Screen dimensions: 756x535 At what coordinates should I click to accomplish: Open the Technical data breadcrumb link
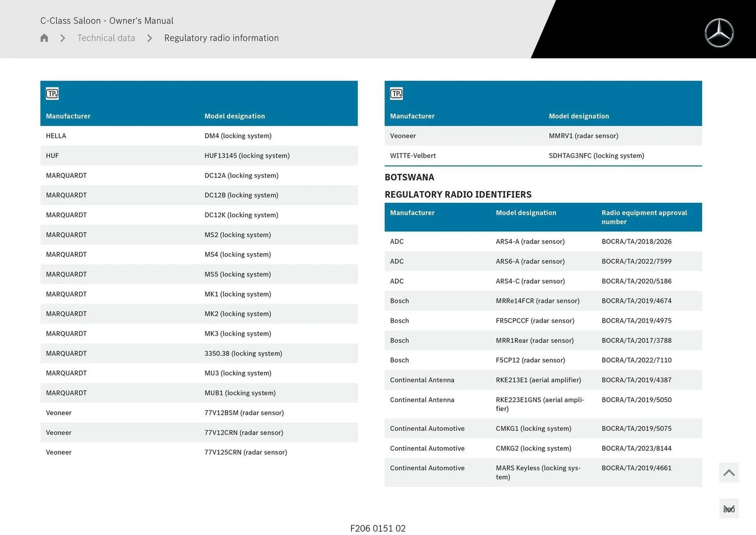(x=106, y=38)
